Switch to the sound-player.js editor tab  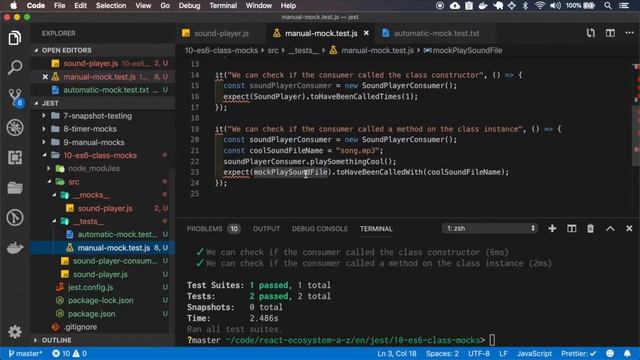tap(221, 33)
